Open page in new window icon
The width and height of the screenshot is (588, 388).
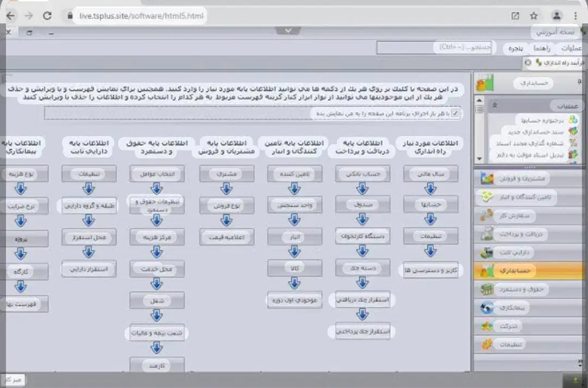(515, 16)
